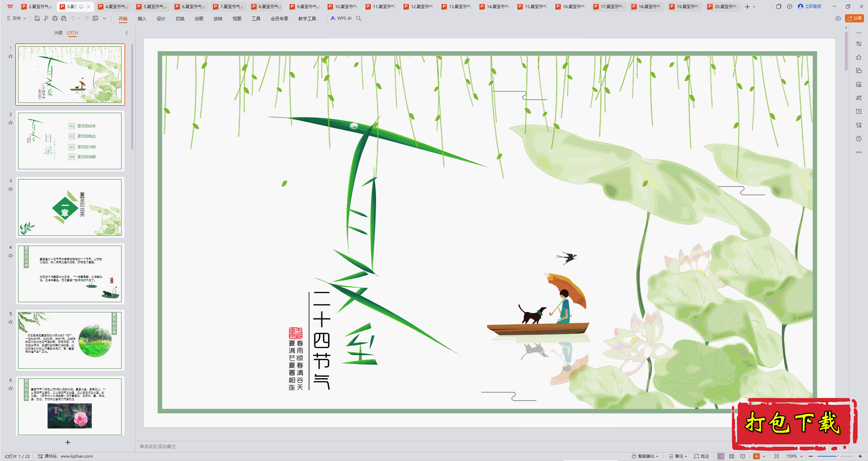Viewport: 868px width, 461px height.
Task: Open the 动画 ribbon tab
Action: [x=199, y=19]
